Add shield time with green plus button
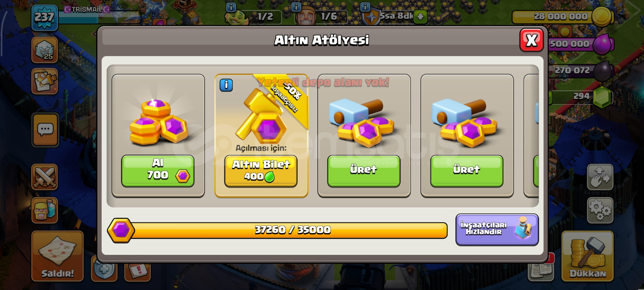Viewport: 644px width, 290px height. [420, 17]
